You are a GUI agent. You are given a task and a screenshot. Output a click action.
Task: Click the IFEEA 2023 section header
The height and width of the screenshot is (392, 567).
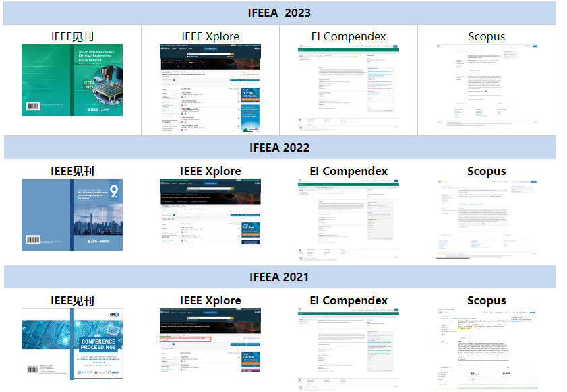pos(280,13)
